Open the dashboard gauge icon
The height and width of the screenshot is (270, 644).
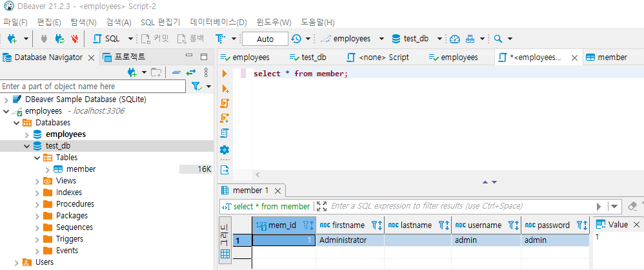pos(454,39)
